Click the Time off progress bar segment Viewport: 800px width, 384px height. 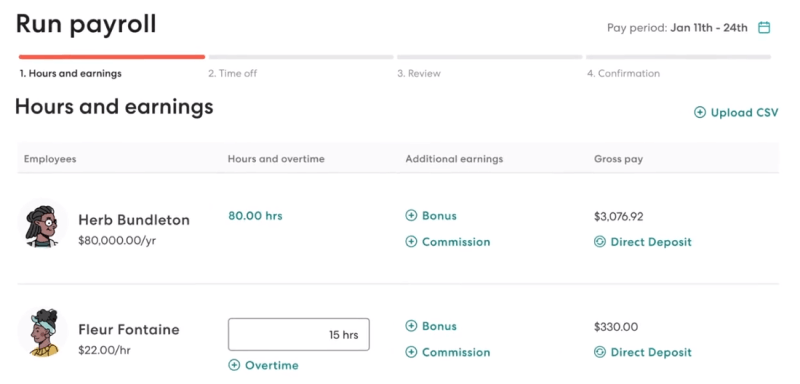pos(301,57)
